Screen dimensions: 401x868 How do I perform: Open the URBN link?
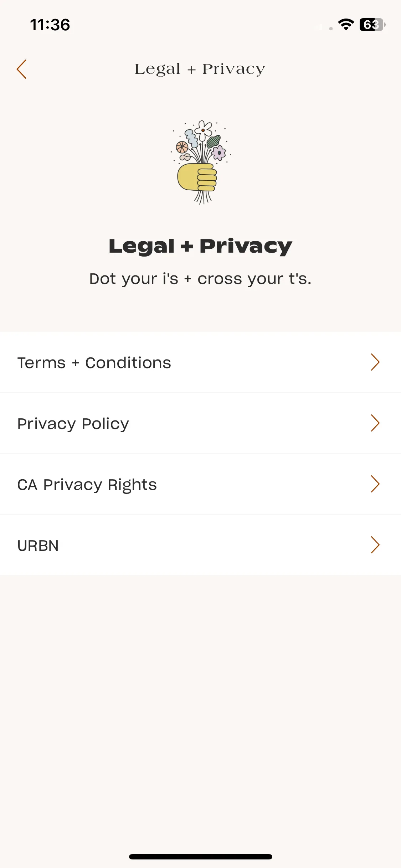click(200, 545)
